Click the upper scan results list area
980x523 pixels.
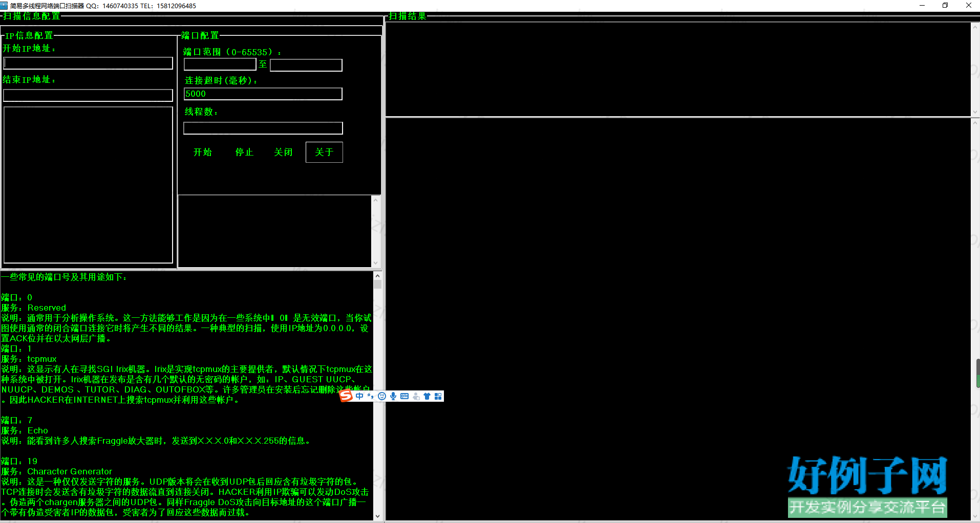[x=678, y=69]
